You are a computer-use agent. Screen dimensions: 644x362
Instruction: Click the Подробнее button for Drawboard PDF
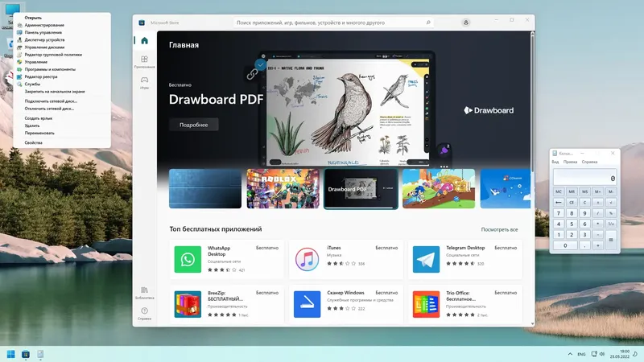193,125
